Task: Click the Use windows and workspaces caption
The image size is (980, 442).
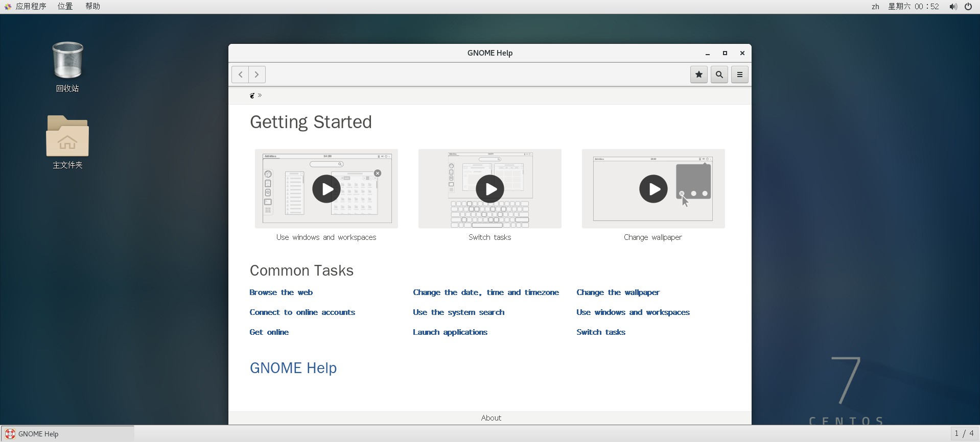Action: (x=326, y=237)
